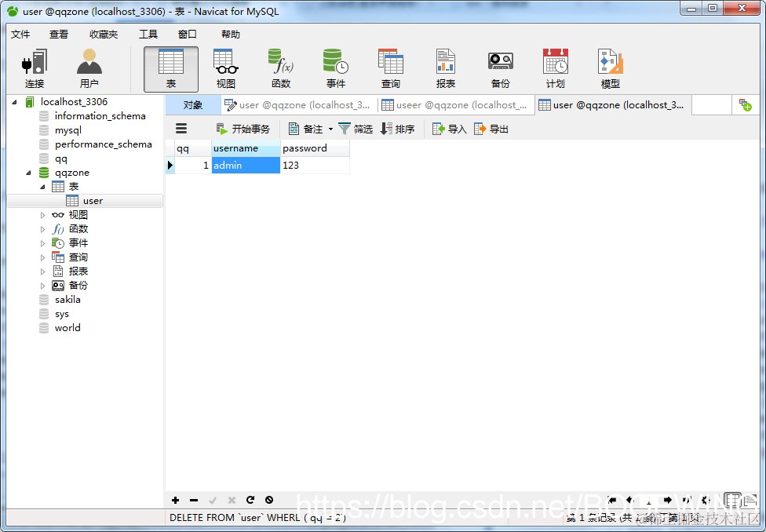Click the password column header

click(315, 148)
